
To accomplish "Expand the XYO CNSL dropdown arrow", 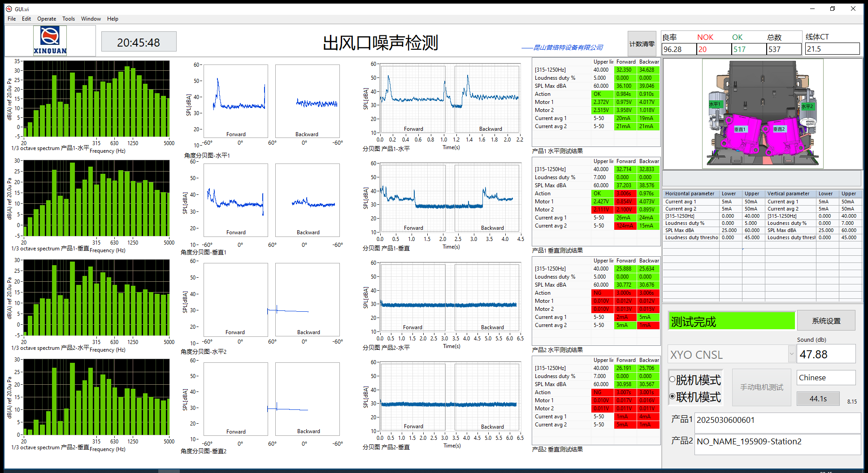I will point(792,354).
